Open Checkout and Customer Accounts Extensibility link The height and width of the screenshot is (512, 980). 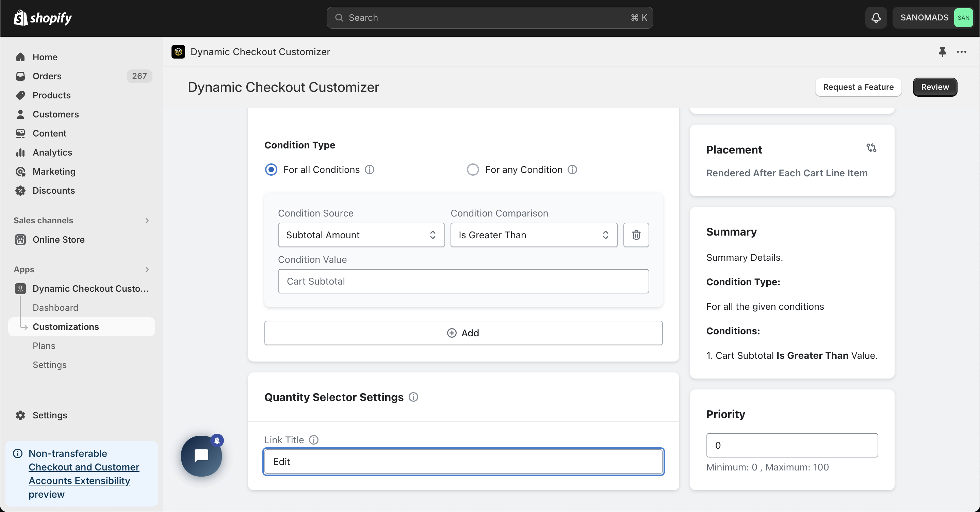coord(84,474)
